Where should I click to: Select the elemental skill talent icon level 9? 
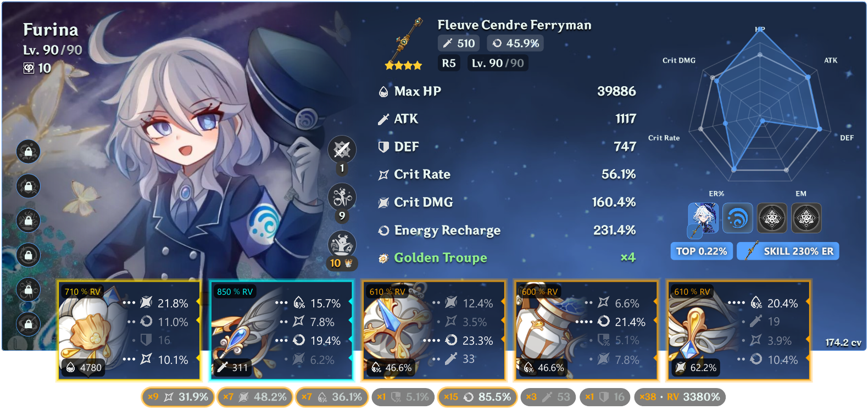342,197
